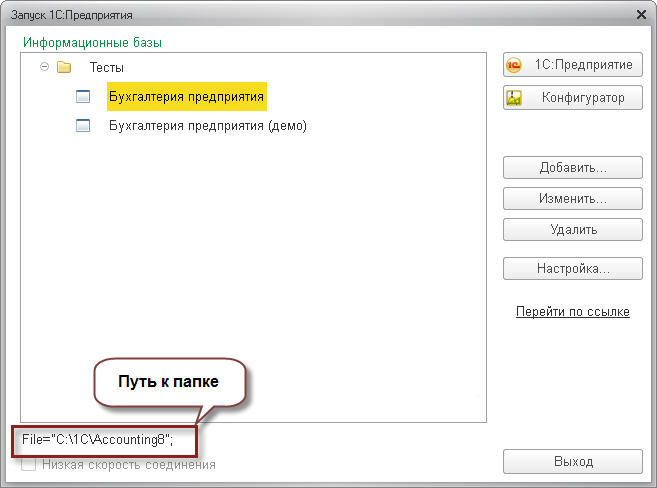This screenshot has height=488, width=657.
Task: Click the Конфигуратор button icon
Action: coord(516,98)
